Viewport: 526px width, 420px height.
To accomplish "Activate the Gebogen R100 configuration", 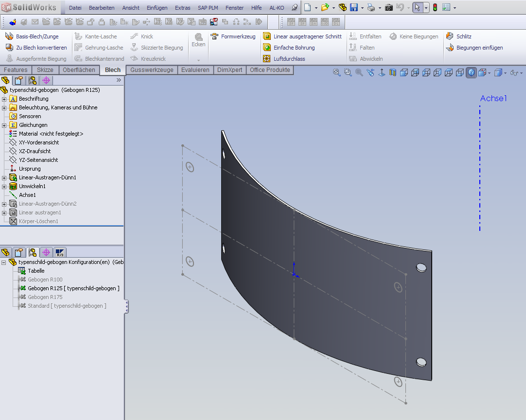I will pyautogui.click(x=45, y=280).
